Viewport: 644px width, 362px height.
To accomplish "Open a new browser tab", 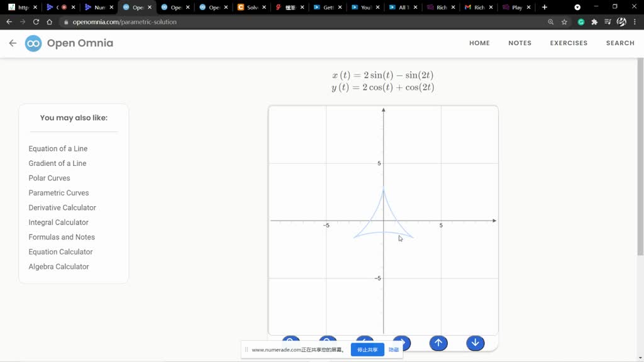I will [x=543, y=7].
